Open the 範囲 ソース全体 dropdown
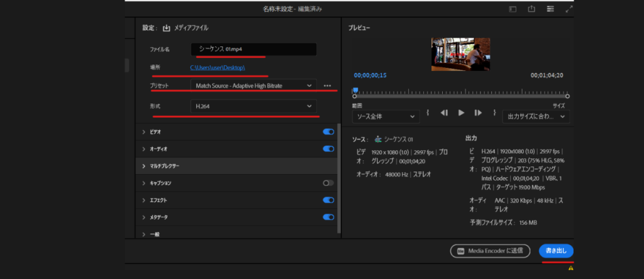This screenshot has height=279, width=644. tap(386, 116)
